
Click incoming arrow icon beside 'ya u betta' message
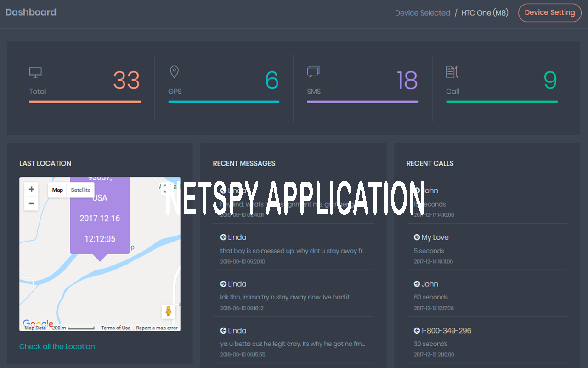point(223,331)
